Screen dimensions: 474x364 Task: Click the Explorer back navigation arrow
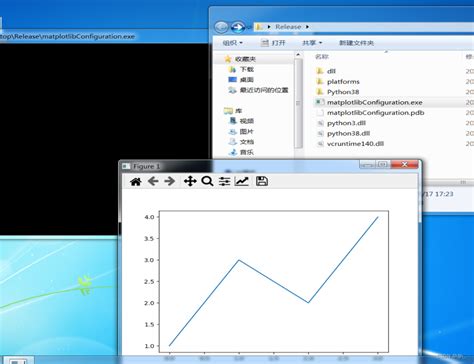point(222,27)
